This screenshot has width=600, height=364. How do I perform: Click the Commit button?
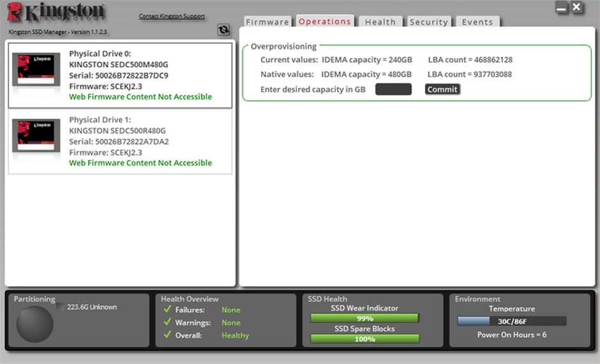click(x=442, y=89)
